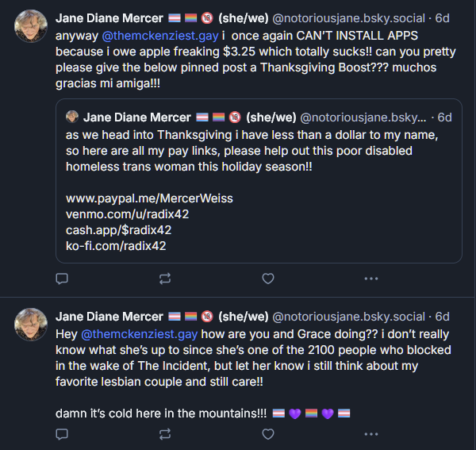Repost the second post about the mountains

tap(165, 434)
